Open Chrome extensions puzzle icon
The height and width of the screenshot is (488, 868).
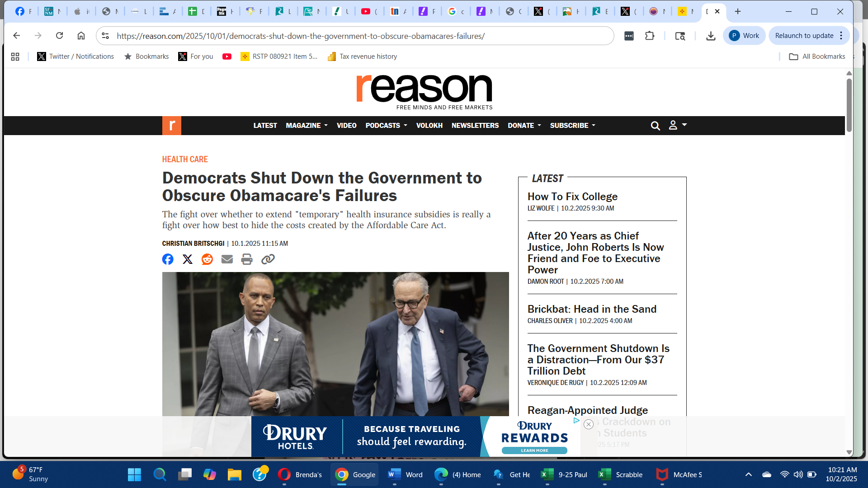tap(650, 36)
